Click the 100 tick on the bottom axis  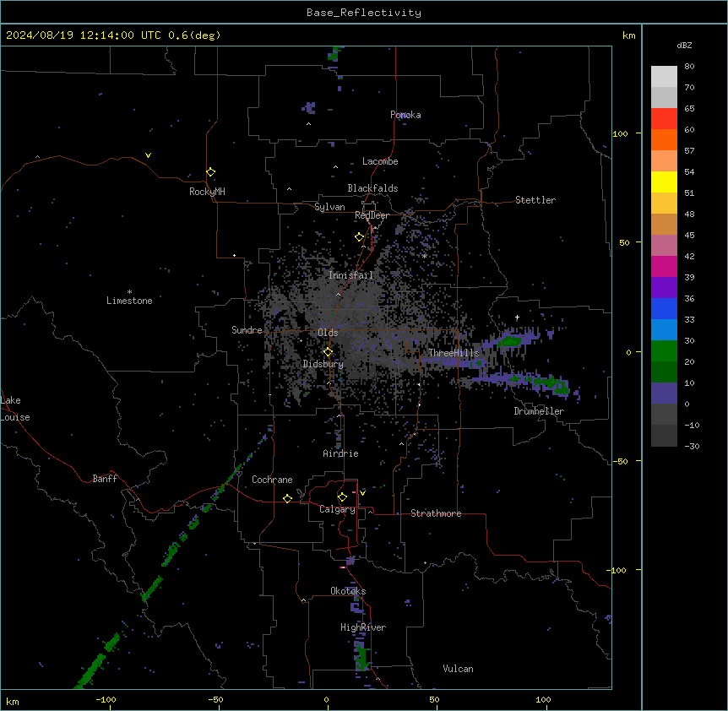543,700
